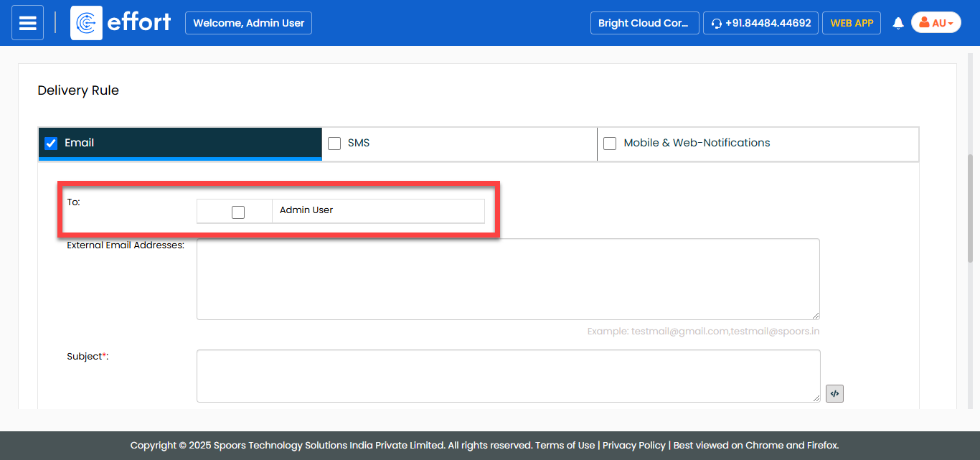The width and height of the screenshot is (980, 460).
Task: Switch to the SMS tab
Action: 359,143
